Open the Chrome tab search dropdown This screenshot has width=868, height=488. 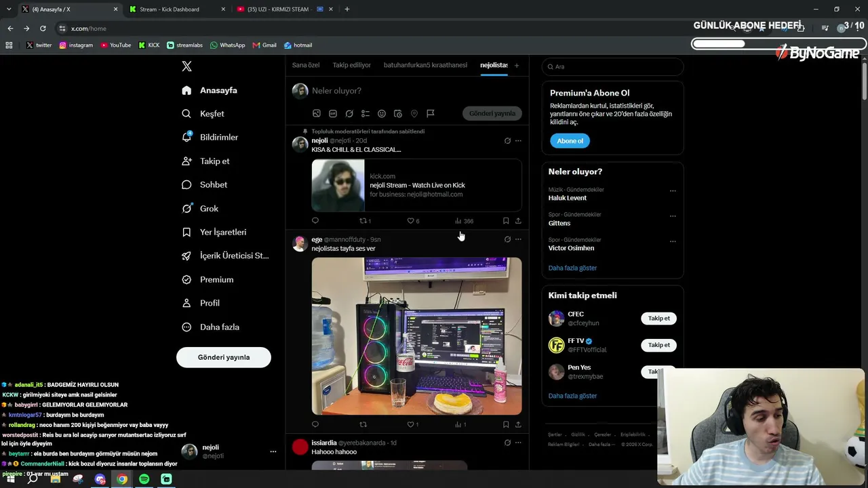(9, 9)
